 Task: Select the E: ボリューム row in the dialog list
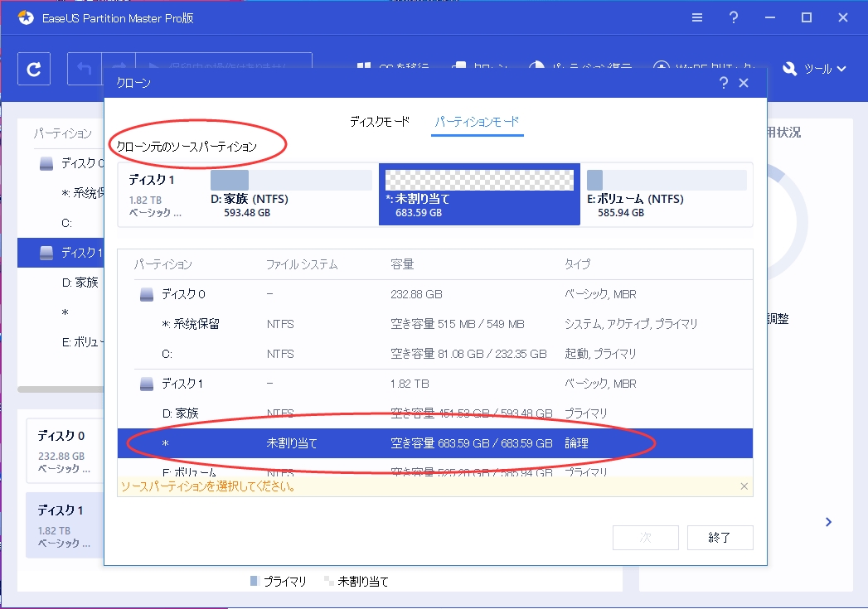[435, 469]
